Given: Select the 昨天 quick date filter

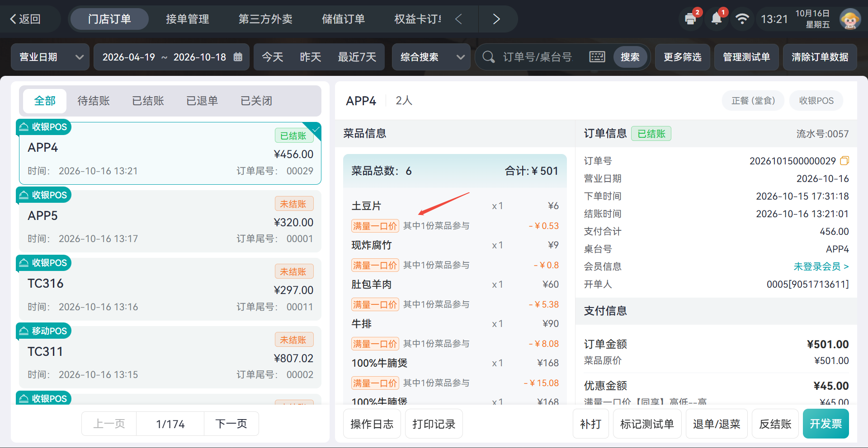Looking at the screenshot, I should (x=311, y=57).
